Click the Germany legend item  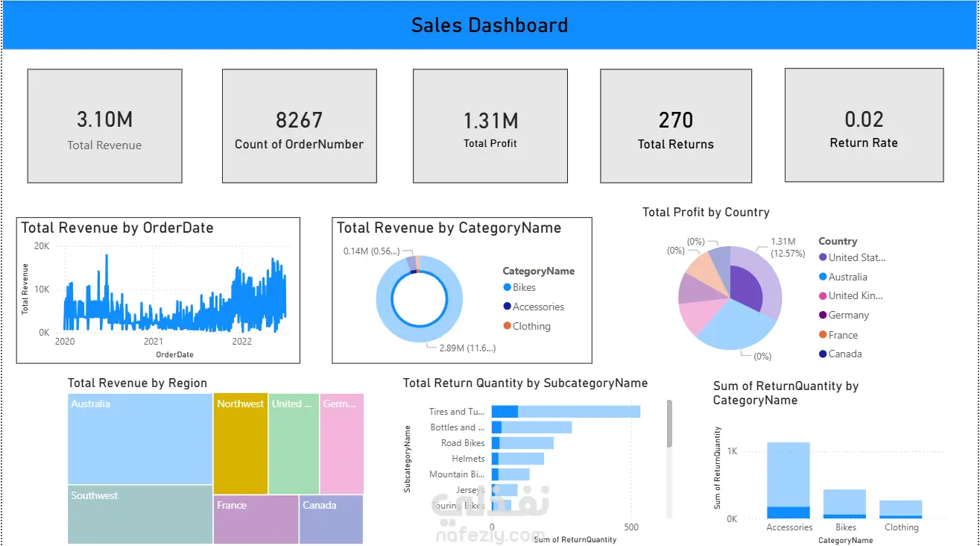tap(844, 315)
